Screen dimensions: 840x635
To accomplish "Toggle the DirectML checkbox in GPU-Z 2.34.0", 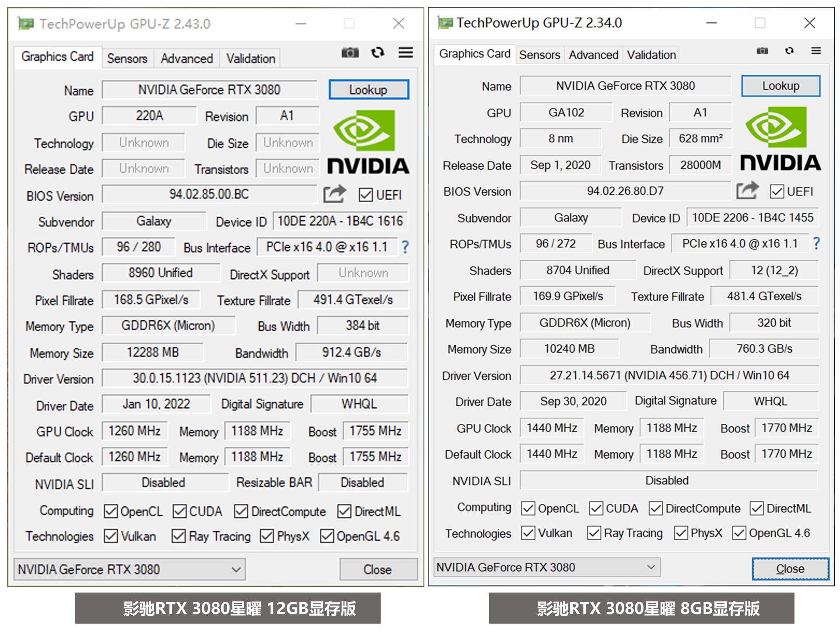I will (x=757, y=508).
